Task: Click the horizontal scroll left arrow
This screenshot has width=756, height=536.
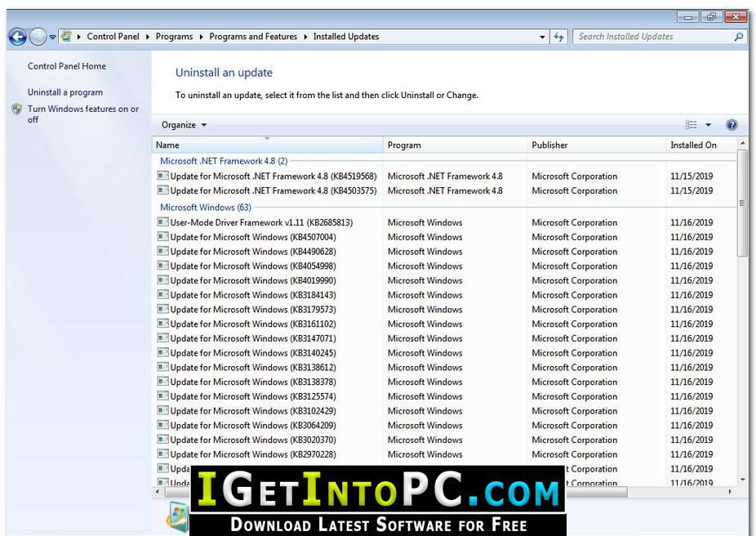Action: pos(158,492)
